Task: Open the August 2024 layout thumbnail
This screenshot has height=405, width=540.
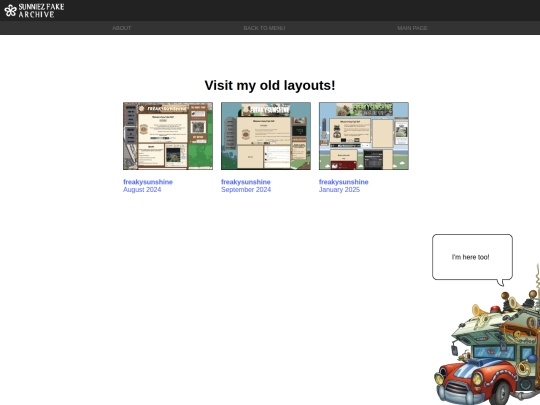Action: click(x=168, y=136)
